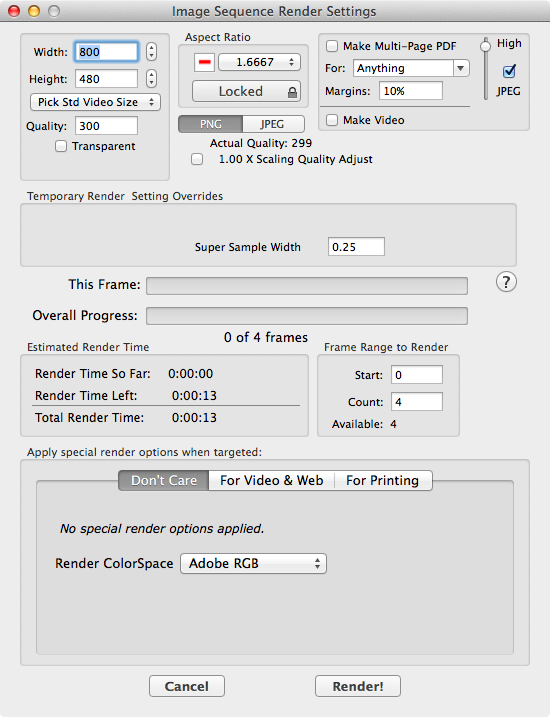The height and width of the screenshot is (717, 550).
Task: Enable the Make Video checkbox
Action: [332, 120]
